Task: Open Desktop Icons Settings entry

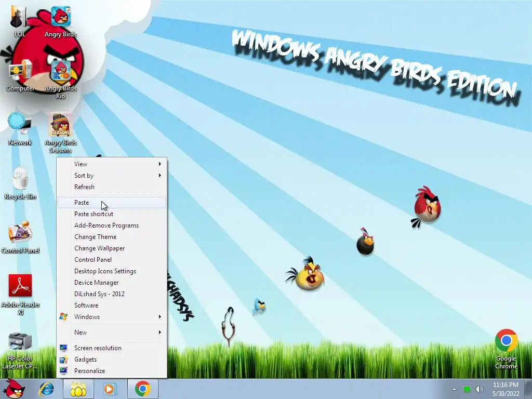Action: pyautogui.click(x=112, y=271)
